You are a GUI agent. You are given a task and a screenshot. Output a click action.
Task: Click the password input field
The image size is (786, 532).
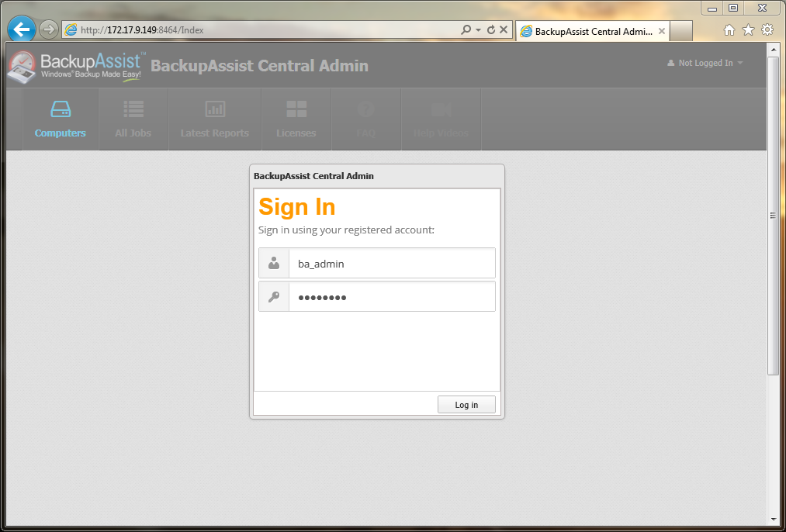point(391,297)
